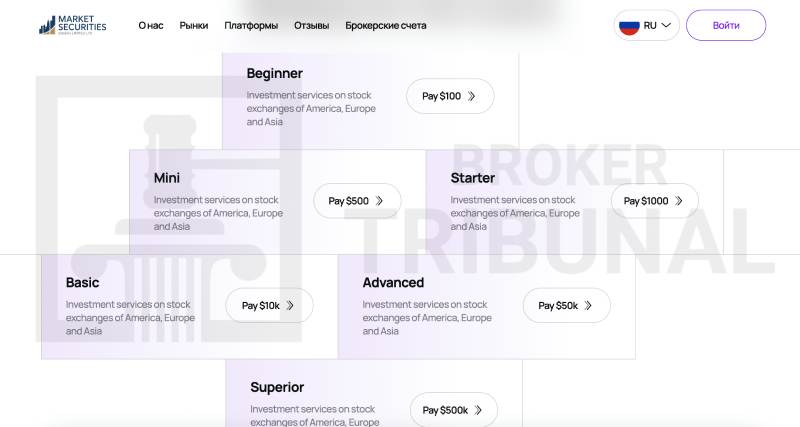Click the Superior plan description text
The image size is (800, 427).
coord(314,415)
